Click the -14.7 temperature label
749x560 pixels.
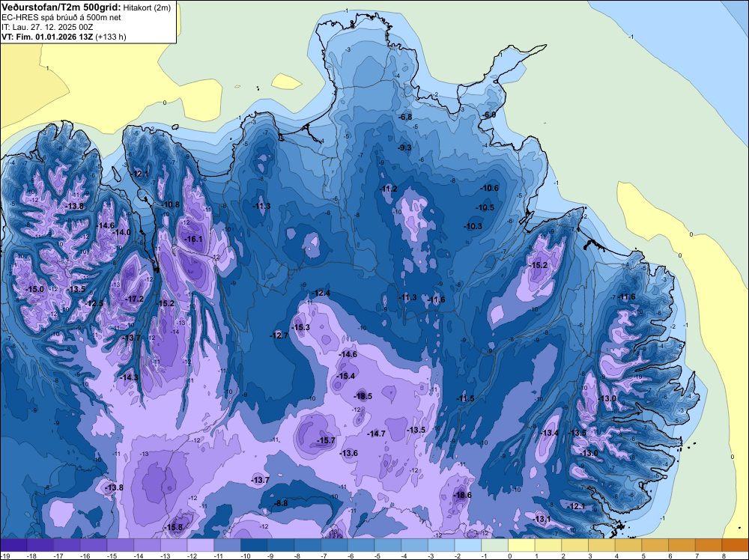tap(376, 433)
